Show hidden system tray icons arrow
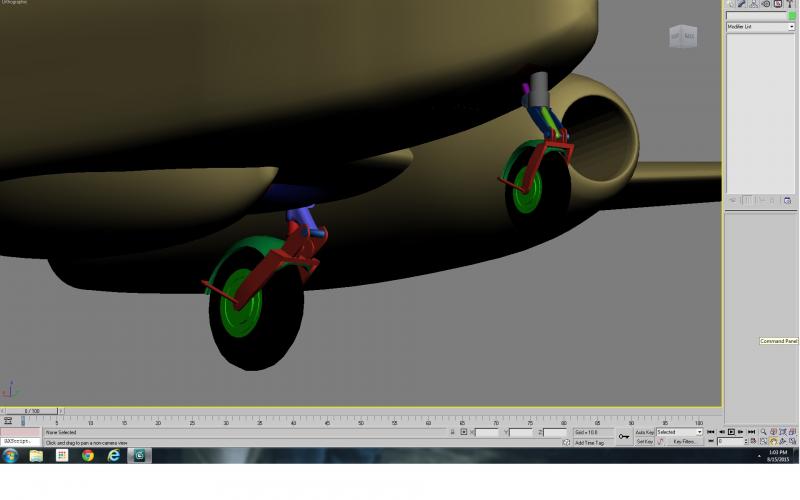 tap(759, 456)
